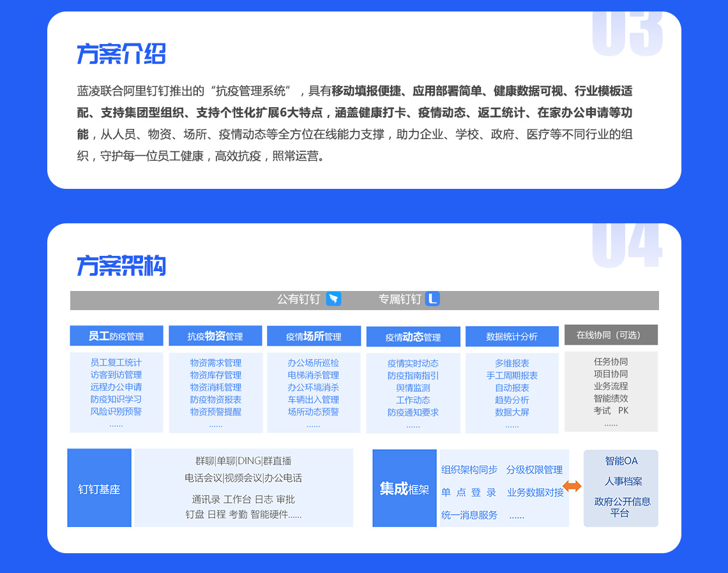Select the 办公环境消杀 entry
The height and width of the screenshot is (573, 728).
314,387
